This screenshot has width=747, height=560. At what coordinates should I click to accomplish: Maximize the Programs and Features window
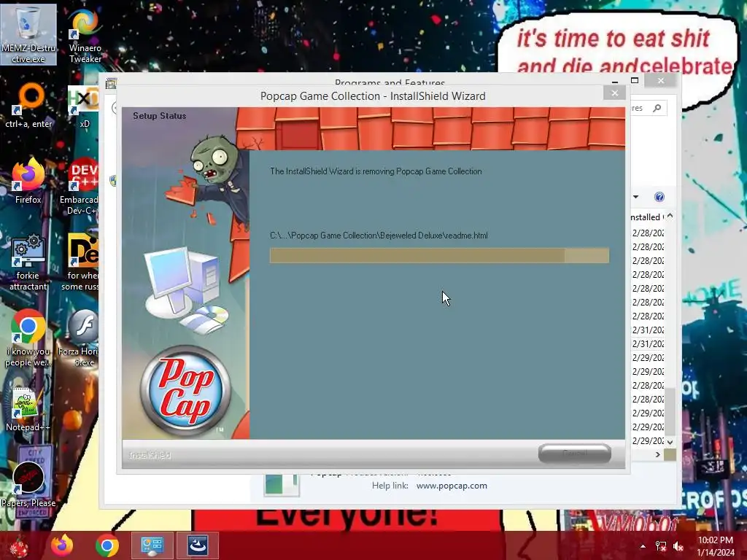click(635, 80)
